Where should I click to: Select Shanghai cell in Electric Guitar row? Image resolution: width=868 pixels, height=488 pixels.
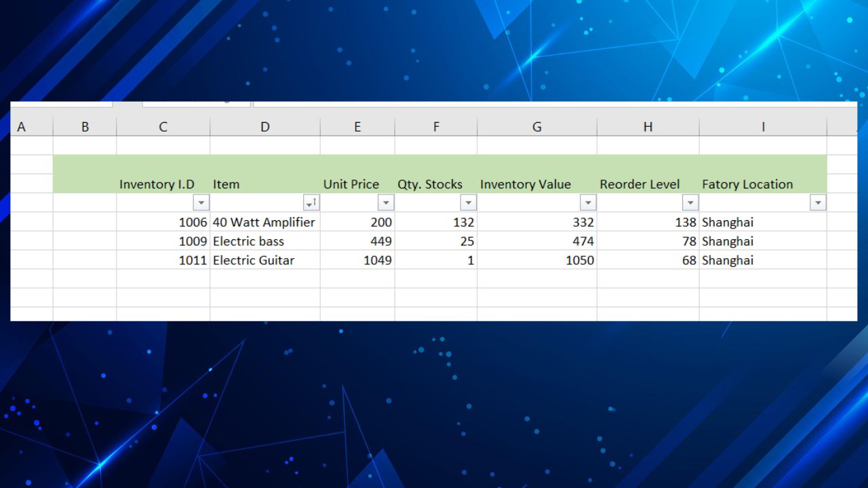point(763,260)
